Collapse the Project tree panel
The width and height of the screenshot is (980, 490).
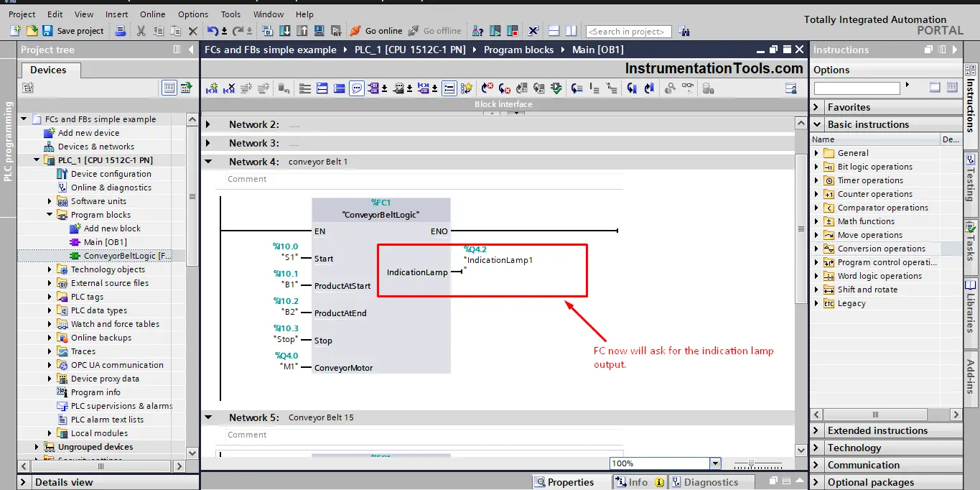pos(191,50)
